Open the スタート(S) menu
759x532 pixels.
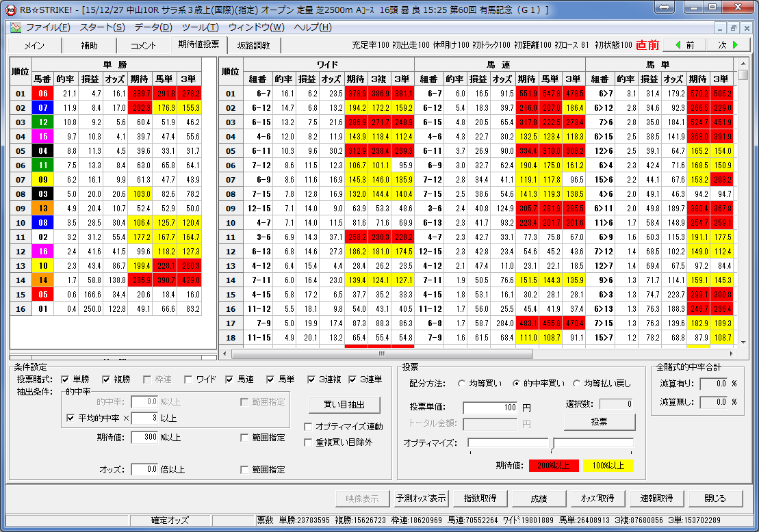(x=102, y=27)
